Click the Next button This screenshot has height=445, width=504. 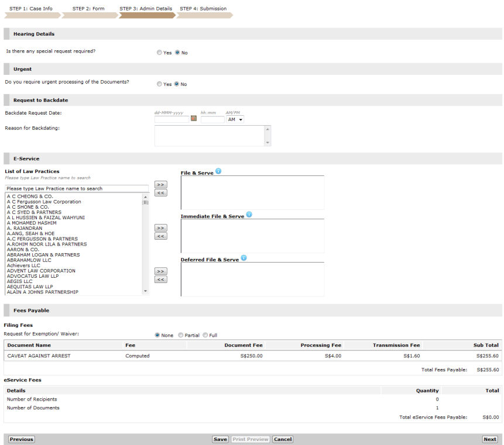(489, 439)
